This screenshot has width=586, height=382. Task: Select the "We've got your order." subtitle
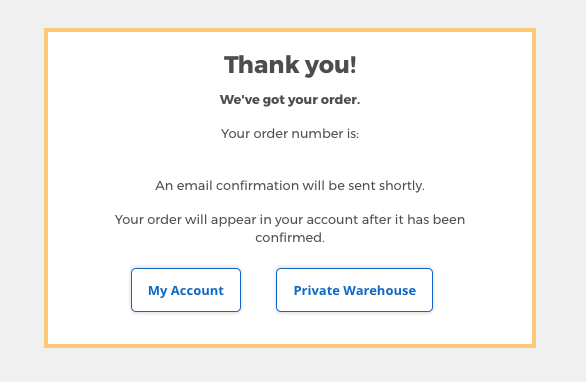click(290, 100)
